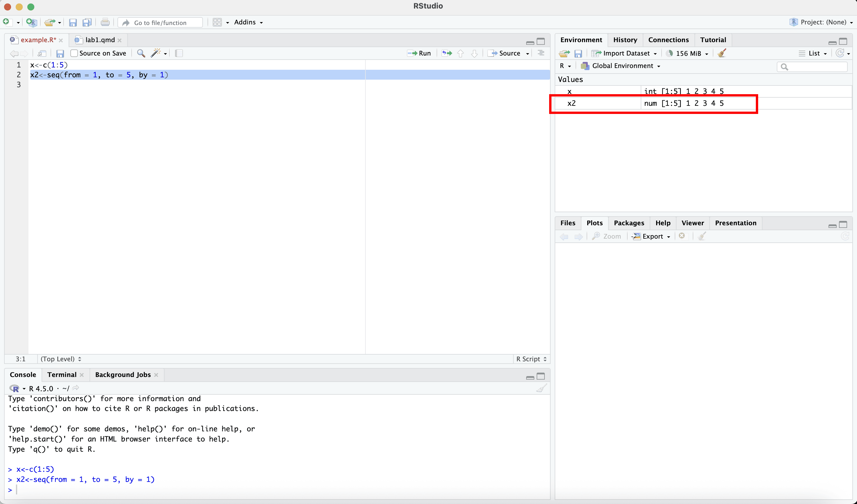Viewport: 857px width, 504px height.
Task: Click the print document icon
Action: 105,22
